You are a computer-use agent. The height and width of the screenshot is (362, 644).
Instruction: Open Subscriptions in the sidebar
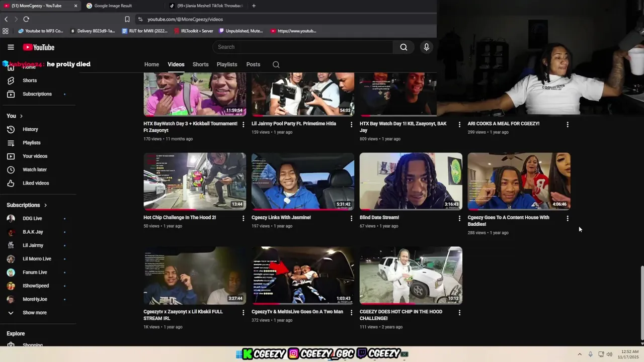[38, 94]
